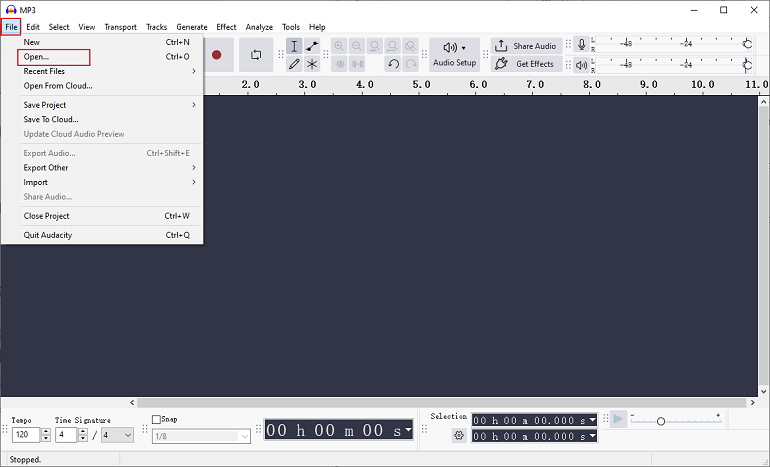The image size is (770, 467).
Task: Select the Selection (I-beam) tool
Action: [x=294, y=47]
